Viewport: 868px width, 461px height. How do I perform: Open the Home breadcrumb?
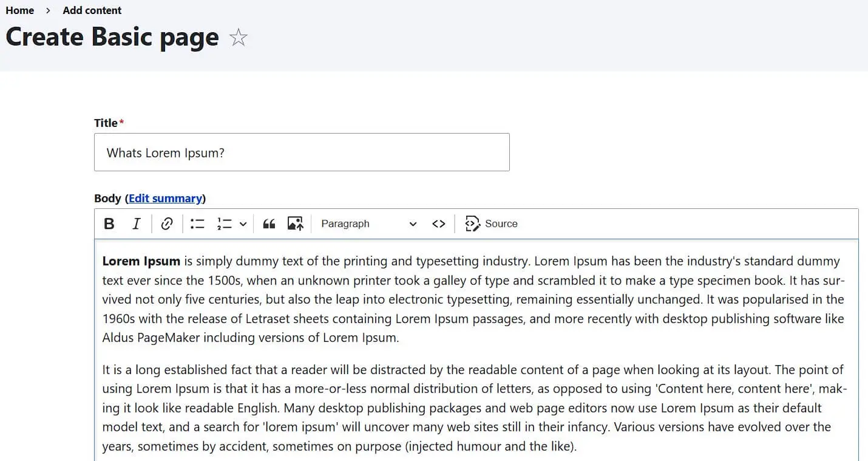click(x=19, y=10)
